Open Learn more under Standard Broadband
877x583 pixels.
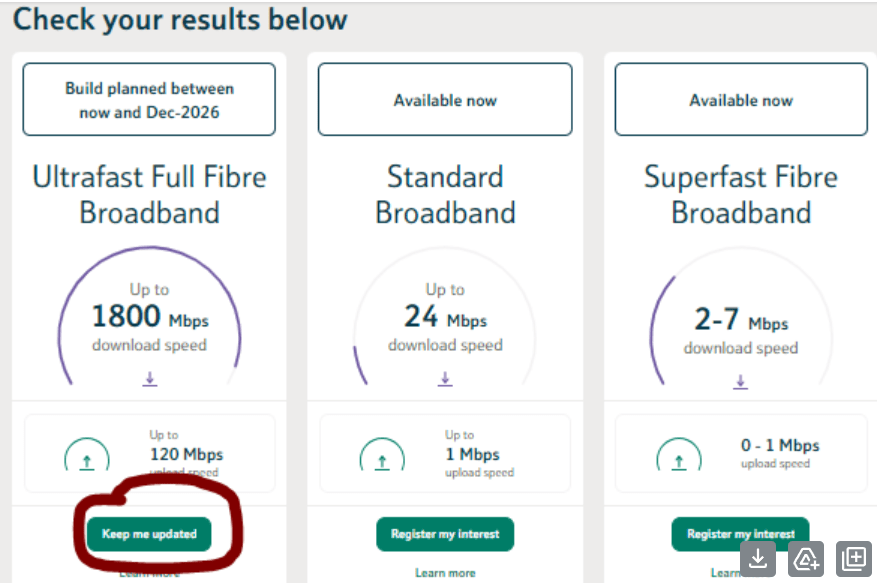(445, 573)
